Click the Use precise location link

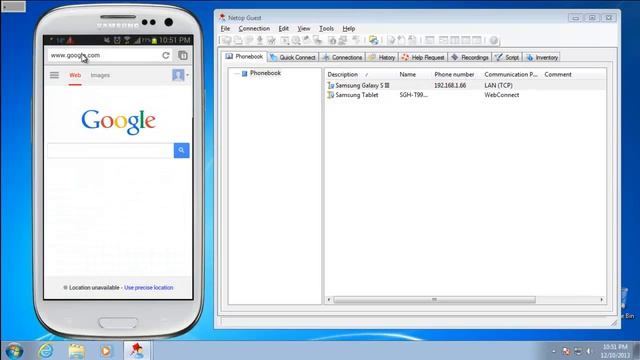point(149,287)
